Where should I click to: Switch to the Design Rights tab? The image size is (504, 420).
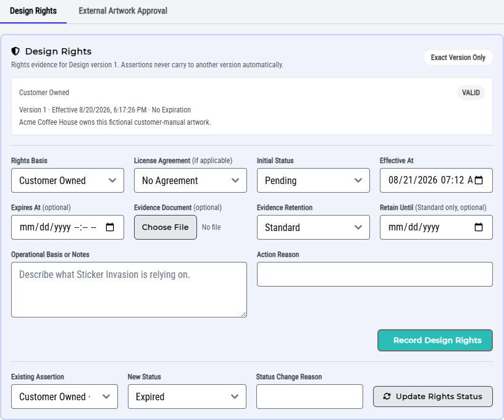33,11
